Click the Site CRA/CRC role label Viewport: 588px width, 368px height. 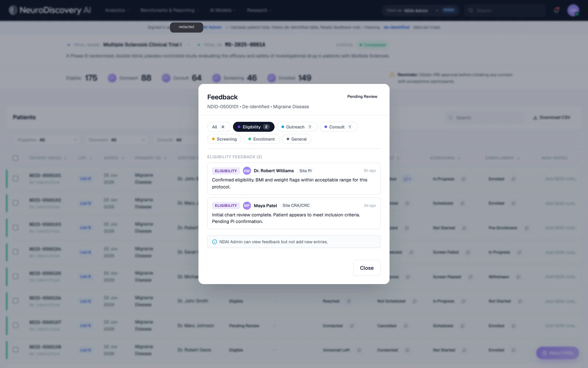(296, 206)
